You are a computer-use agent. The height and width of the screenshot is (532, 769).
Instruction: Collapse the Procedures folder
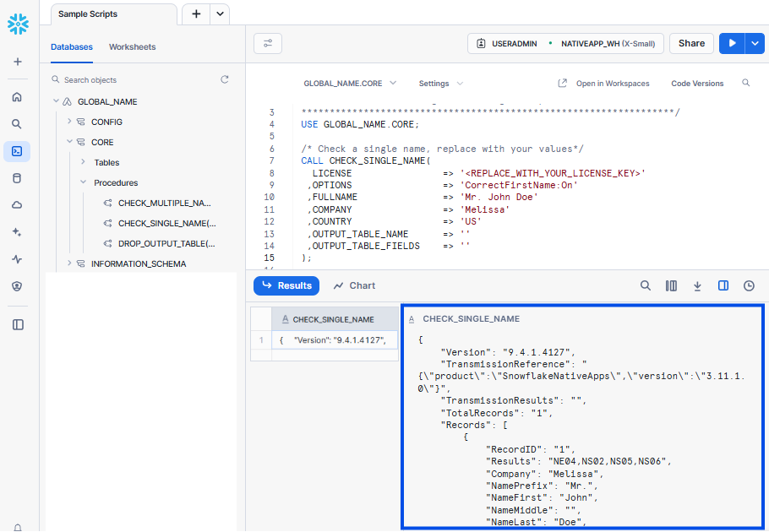[83, 182]
